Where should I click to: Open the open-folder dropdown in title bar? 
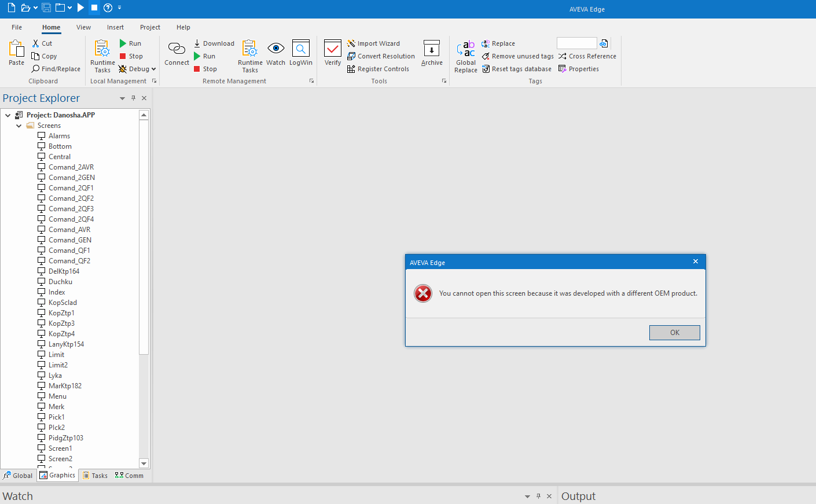(x=35, y=8)
